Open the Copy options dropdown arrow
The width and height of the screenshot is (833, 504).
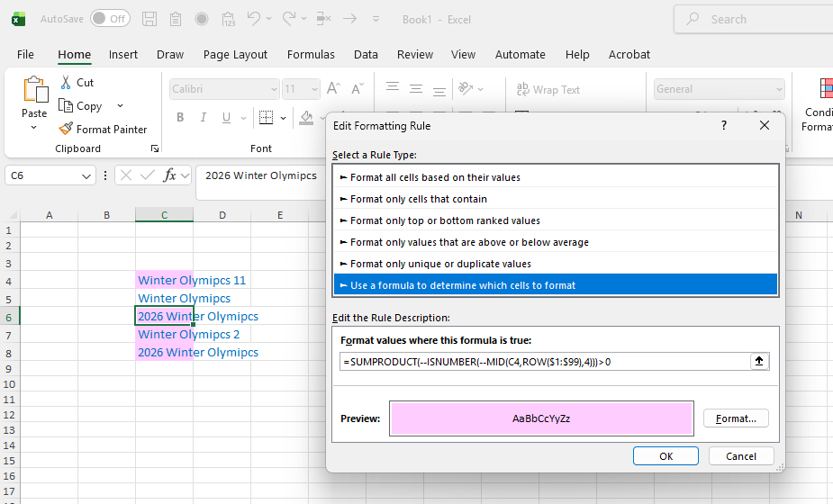(120, 105)
